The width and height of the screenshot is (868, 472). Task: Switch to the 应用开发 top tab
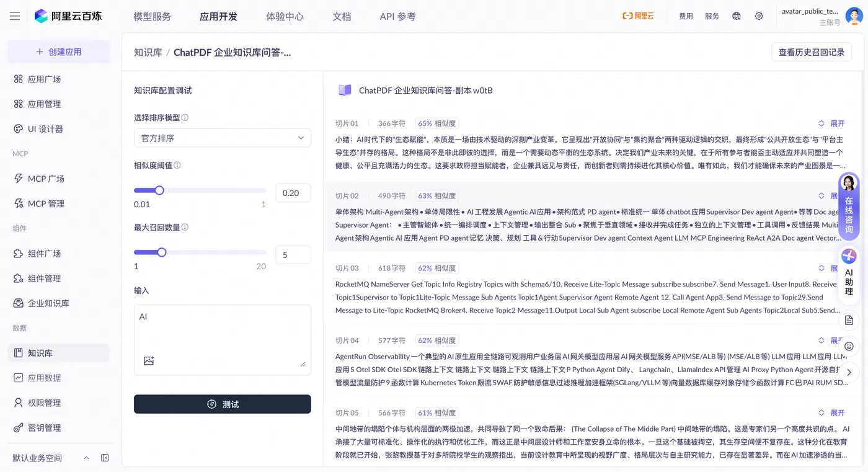(218, 17)
